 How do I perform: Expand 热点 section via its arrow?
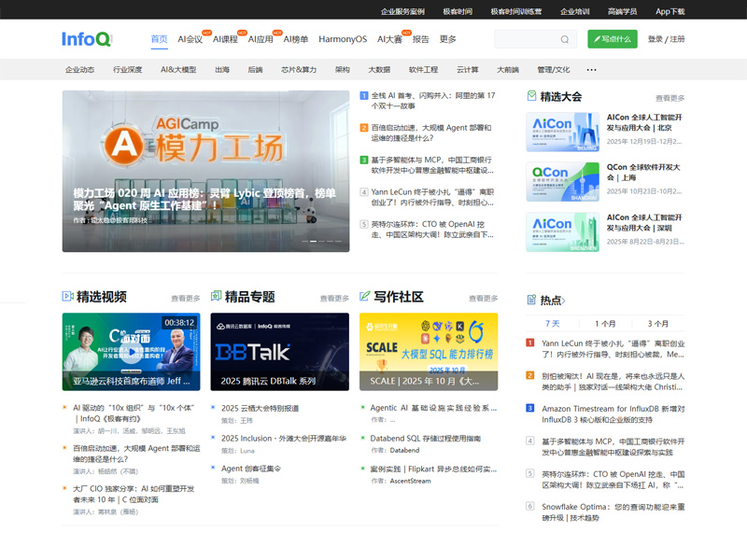pyautogui.click(x=565, y=299)
